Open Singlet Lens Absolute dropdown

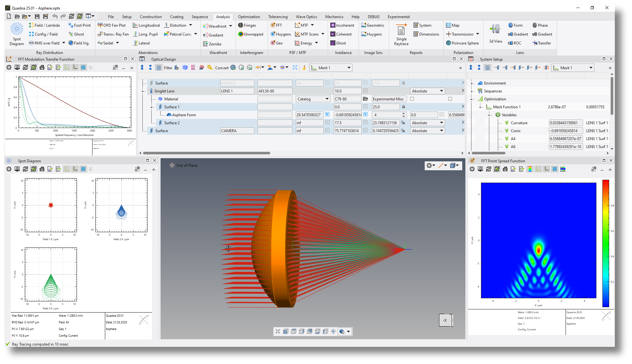pyautogui.click(x=428, y=91)
